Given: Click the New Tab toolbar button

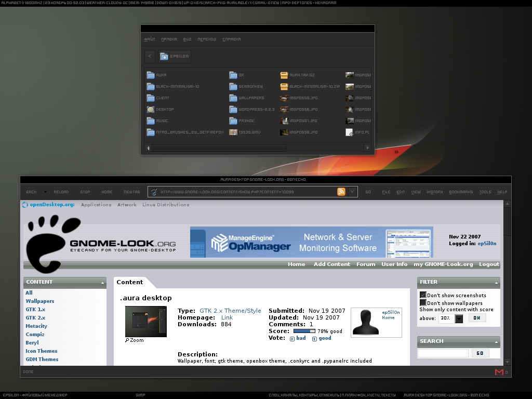Looking at the screenshot, I should pyautogui.click(x=132, y=192).
